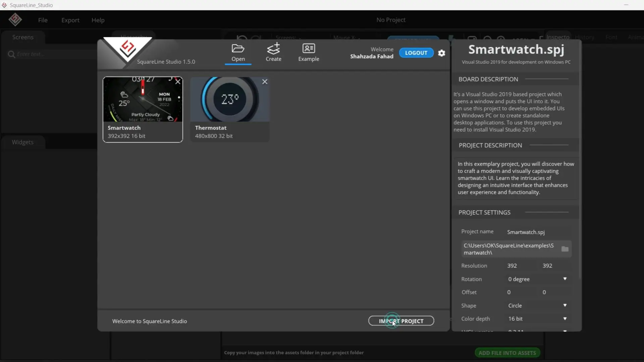The image size is (644, 362).
Task: Click the resolution width field 392
Action: click(x=521, y=265)
